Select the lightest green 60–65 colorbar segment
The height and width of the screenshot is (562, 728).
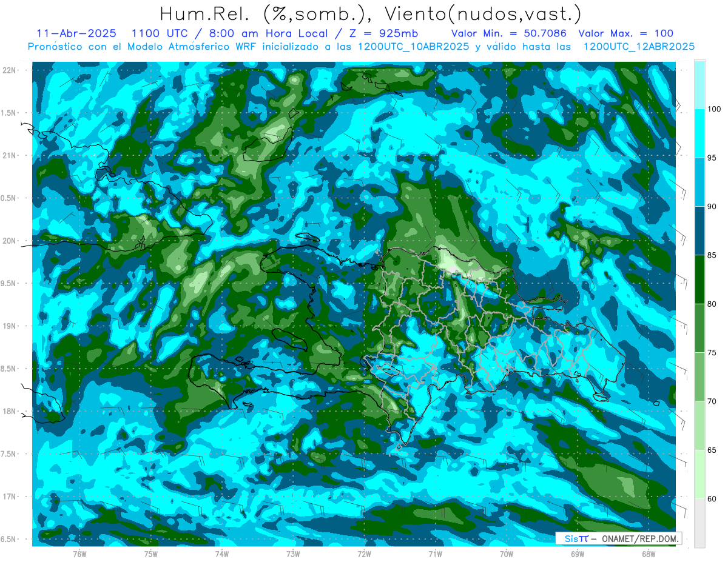point(699,474)
